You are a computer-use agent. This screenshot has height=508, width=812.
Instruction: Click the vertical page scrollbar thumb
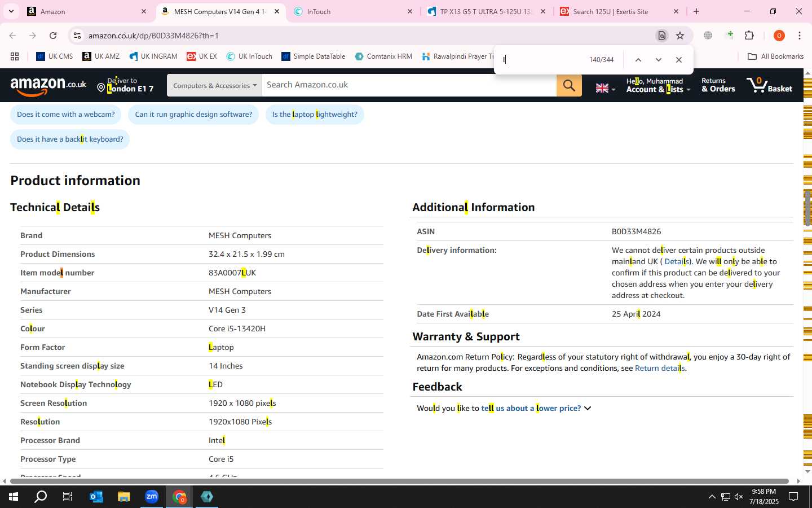click(x=807, y=208)
